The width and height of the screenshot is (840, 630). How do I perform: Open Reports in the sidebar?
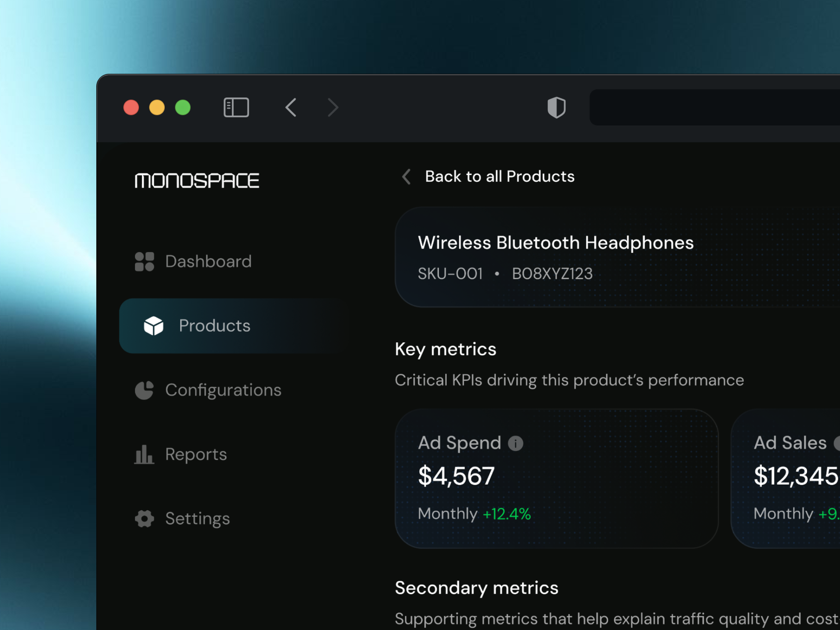[x=196, y=454]
